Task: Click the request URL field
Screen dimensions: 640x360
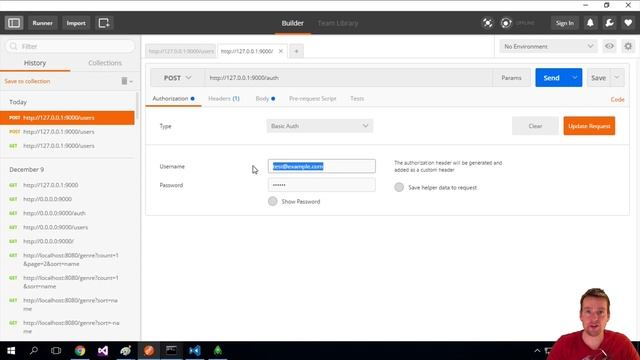Action: point(348,78)
